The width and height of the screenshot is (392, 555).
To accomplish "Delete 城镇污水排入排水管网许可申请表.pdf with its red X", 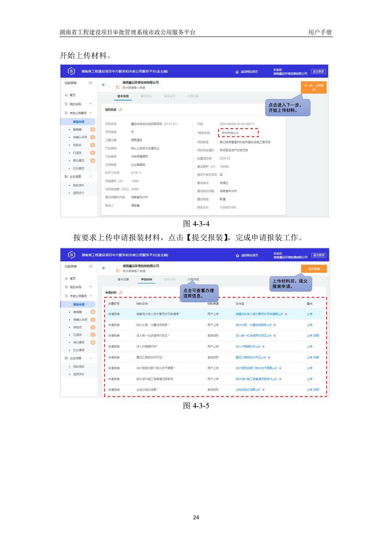I will tap(286, 314).
